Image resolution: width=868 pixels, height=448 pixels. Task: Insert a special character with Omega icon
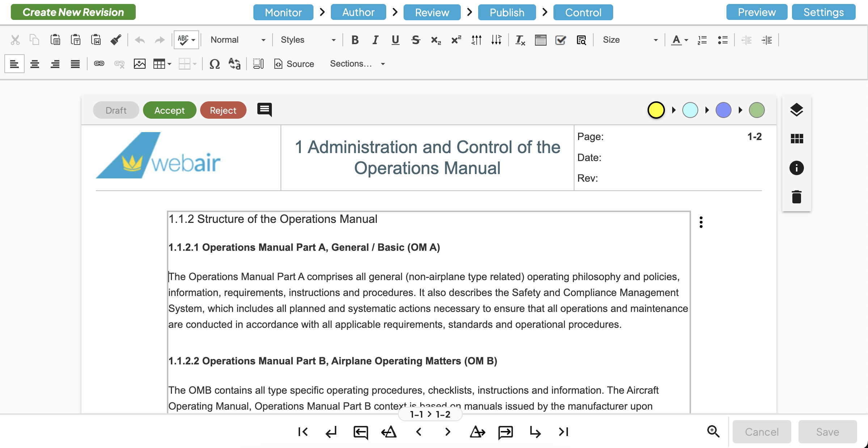point(215,64)
